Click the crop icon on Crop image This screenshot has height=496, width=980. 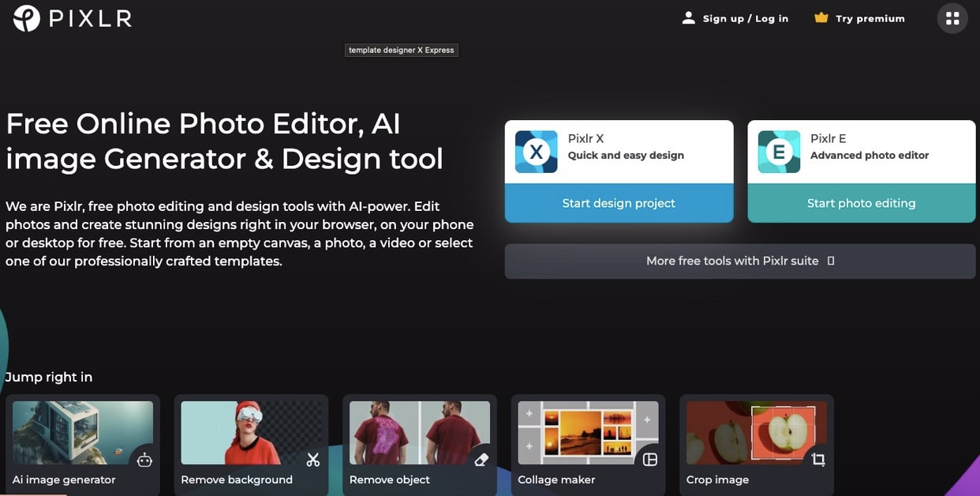click(x=818, y=460)
